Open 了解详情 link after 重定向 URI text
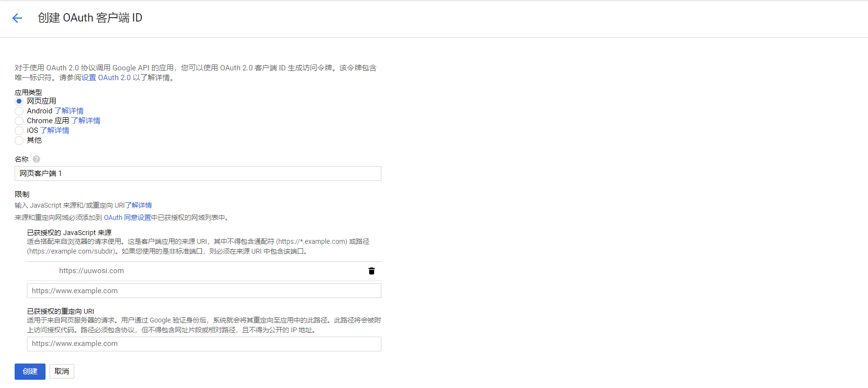Screen dimensions: 868x388 tap(138, 205)
